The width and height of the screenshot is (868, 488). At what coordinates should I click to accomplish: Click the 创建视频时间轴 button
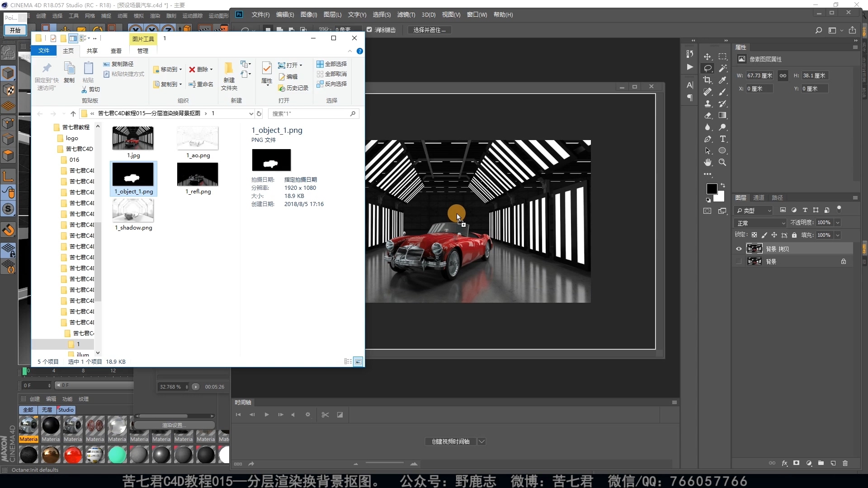click(x=450, y=441)
